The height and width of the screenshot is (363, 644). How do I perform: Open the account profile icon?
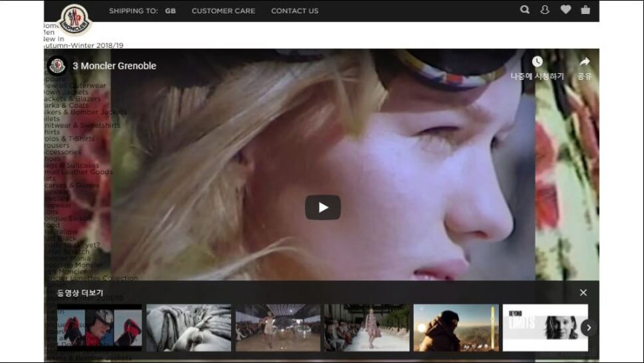tap(545, 10)
